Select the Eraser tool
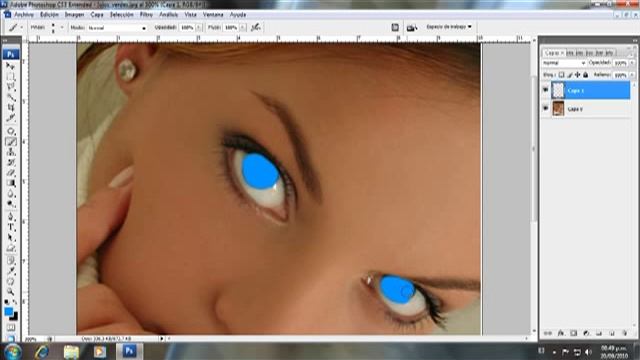640x360 pixels. click(11, 173)
